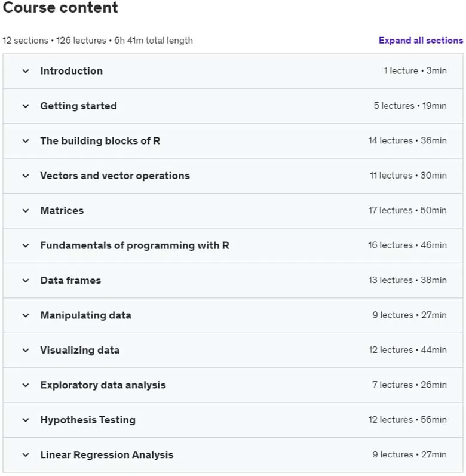Select the Exploratory data analysis title

[103, 385]
